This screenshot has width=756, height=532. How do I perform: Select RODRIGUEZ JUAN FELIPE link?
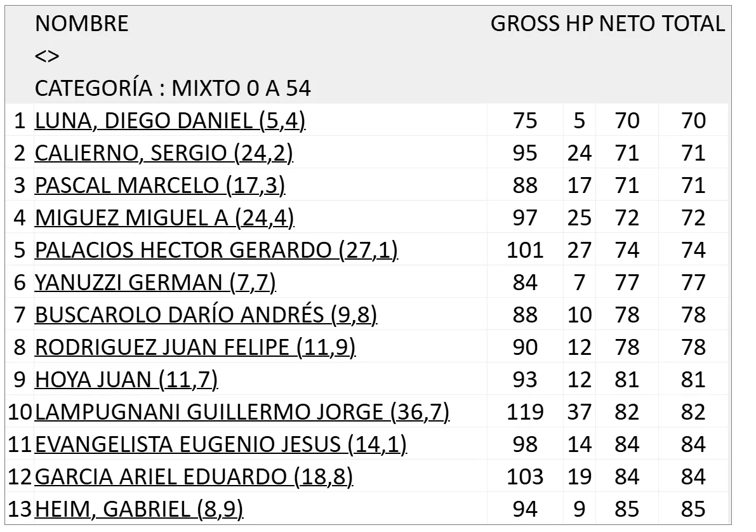click(195, 347)
